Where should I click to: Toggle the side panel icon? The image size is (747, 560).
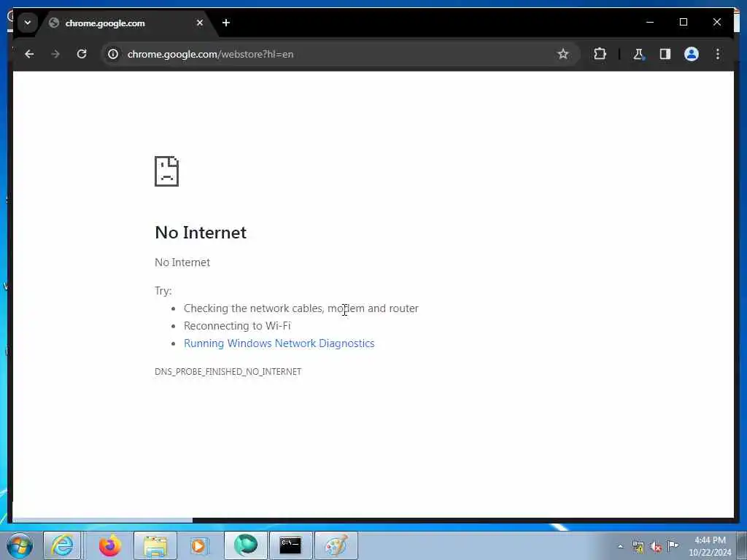point(665,54)
